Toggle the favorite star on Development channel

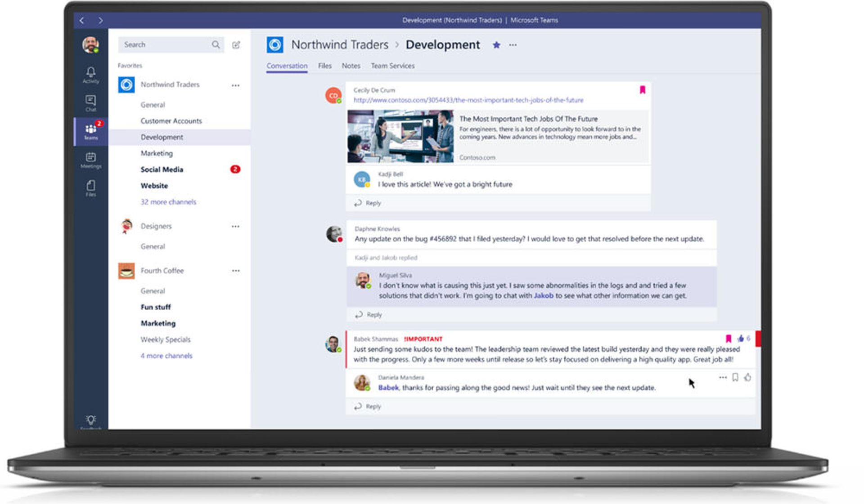(496, 45)
